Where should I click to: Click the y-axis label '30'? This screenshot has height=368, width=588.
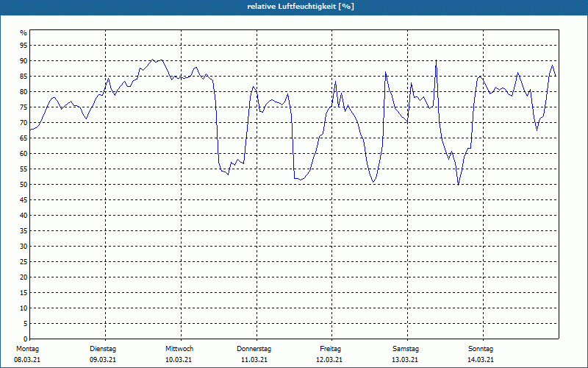coord(24,247)
